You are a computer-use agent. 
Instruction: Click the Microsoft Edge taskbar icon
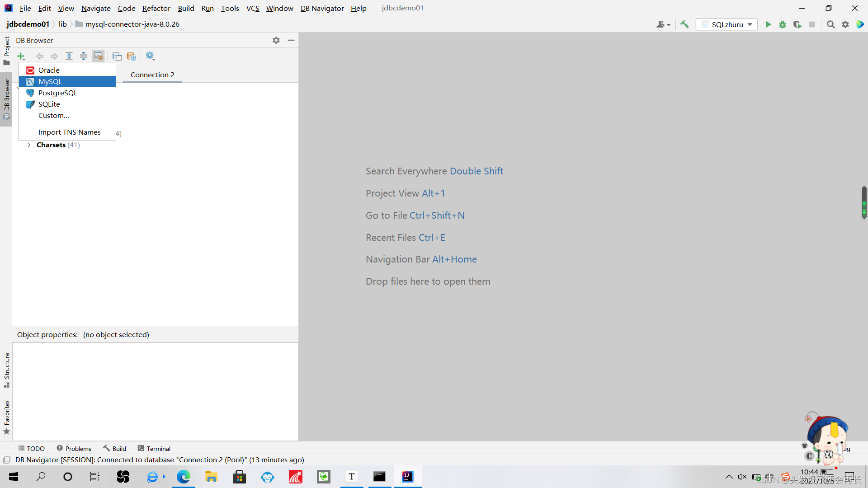183,477
